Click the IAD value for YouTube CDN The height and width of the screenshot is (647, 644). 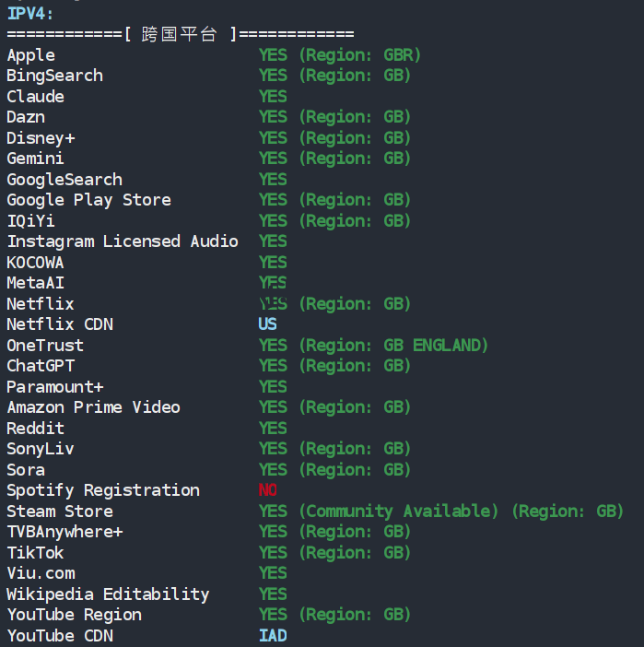(x=273, y=636)
